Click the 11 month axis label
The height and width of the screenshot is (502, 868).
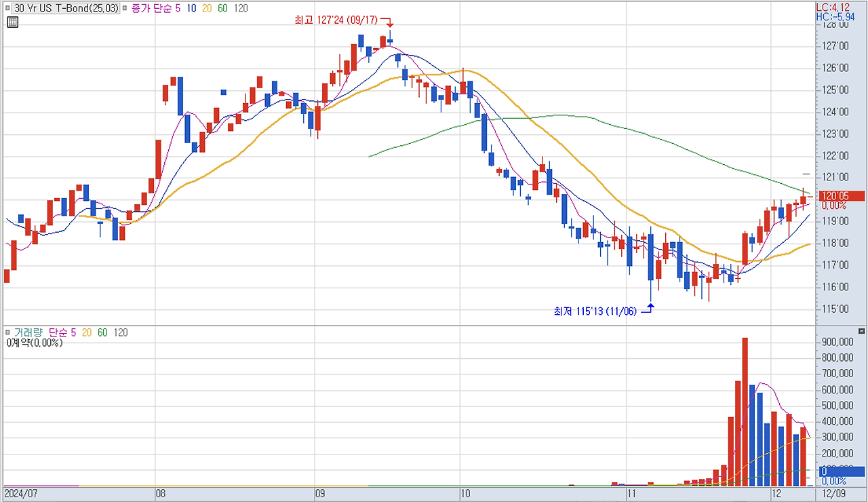[632, 493]
